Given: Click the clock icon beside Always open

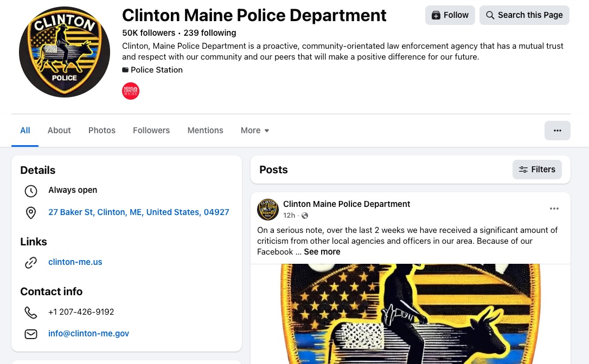Looking at the screenshot, I should 31,191.
